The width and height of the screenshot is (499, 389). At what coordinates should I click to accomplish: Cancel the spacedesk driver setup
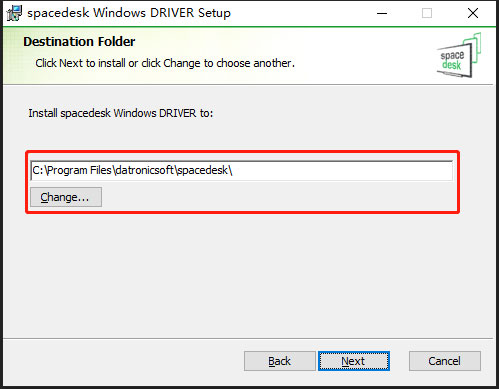[x=445, y=361]
